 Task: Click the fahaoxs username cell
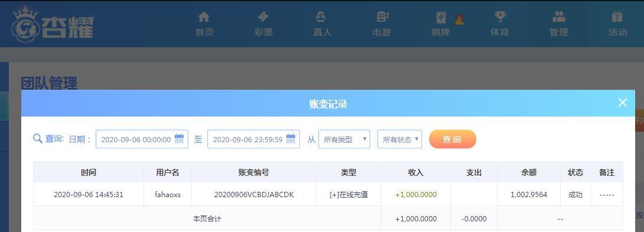click(x=168, y=195)
